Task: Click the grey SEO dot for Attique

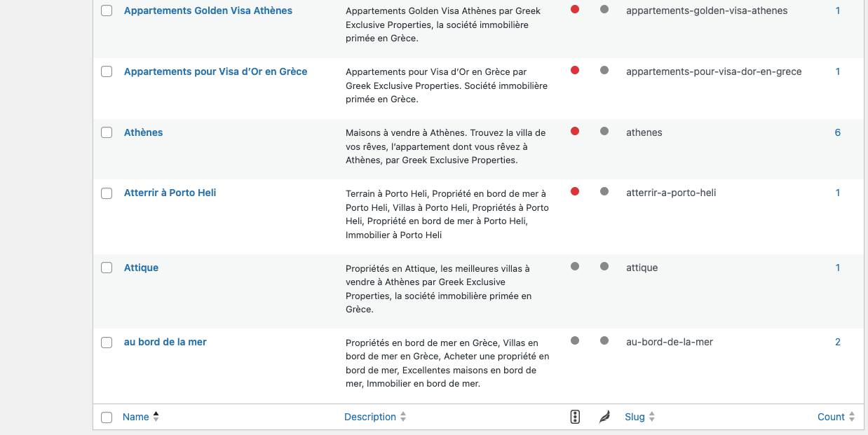Action: (575, 266)
